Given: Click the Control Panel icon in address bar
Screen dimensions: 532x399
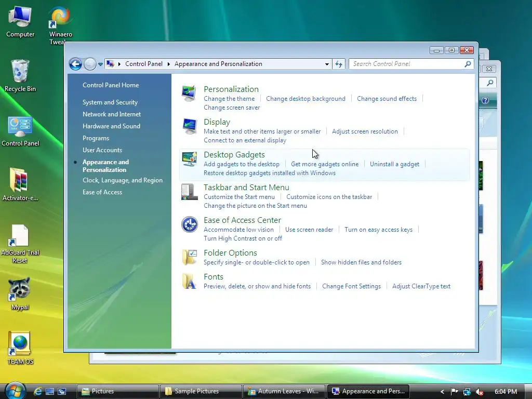Looking at the screenshot, I should point(110,63).
